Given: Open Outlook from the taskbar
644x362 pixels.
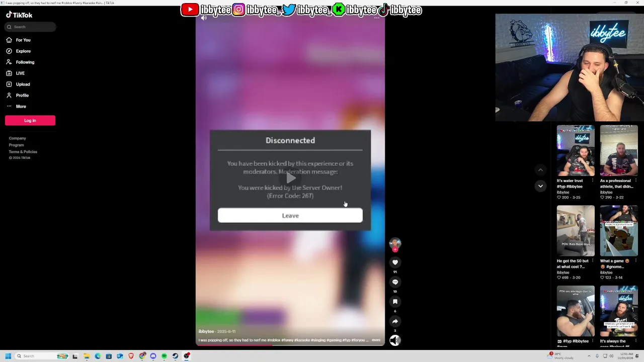Looking at the screenshot, I should 120,356.
